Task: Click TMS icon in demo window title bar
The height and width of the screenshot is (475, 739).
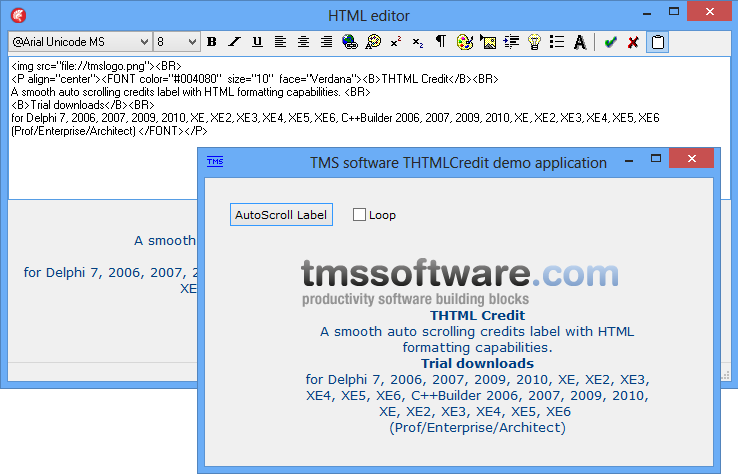Action: point(215,162)
